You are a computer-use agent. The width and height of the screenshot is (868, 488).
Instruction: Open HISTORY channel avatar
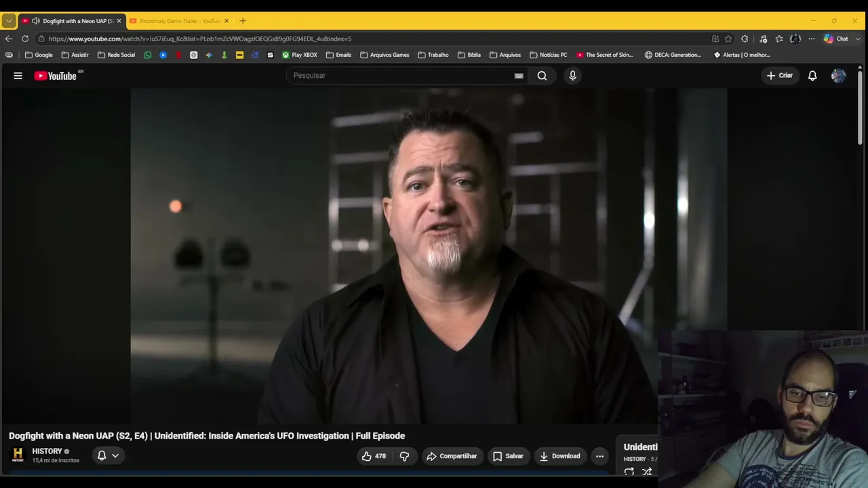[18, 455]
